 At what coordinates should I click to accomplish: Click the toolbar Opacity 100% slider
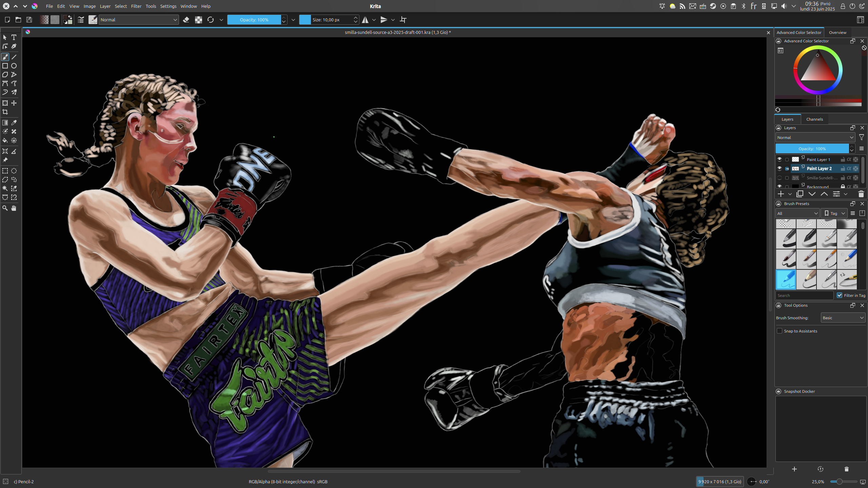(254, 20)
